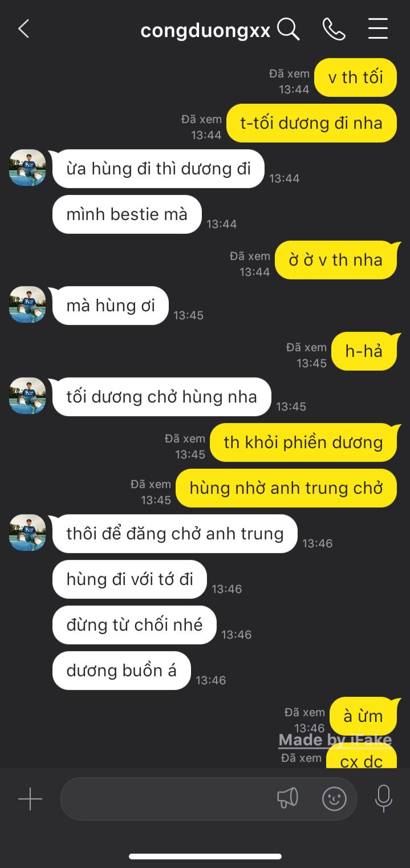Select the message 'mình bestie mà'
The width and height of the screenshot is (410, 868).
click(127, 214)
